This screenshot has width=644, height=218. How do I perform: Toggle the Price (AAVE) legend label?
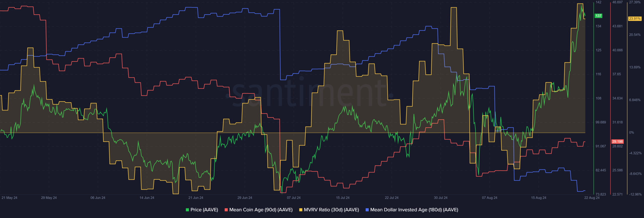(204, 210)
